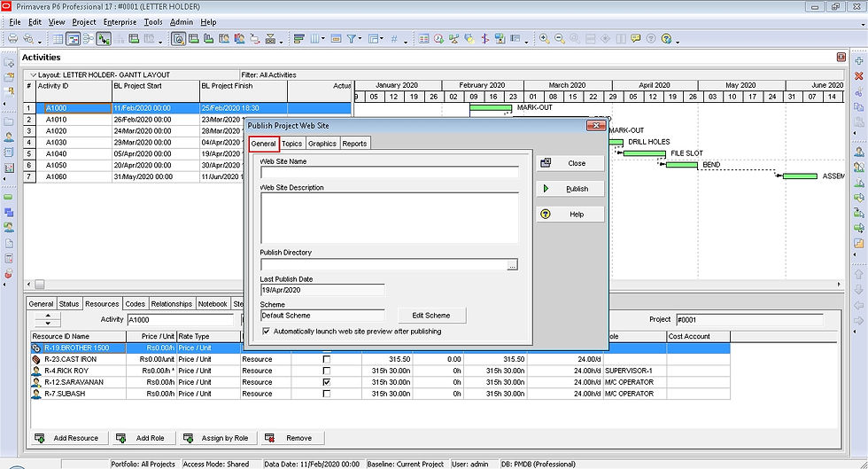
Task: Open the dropdown arrow after the help icon
Action: tap(678, 42)
